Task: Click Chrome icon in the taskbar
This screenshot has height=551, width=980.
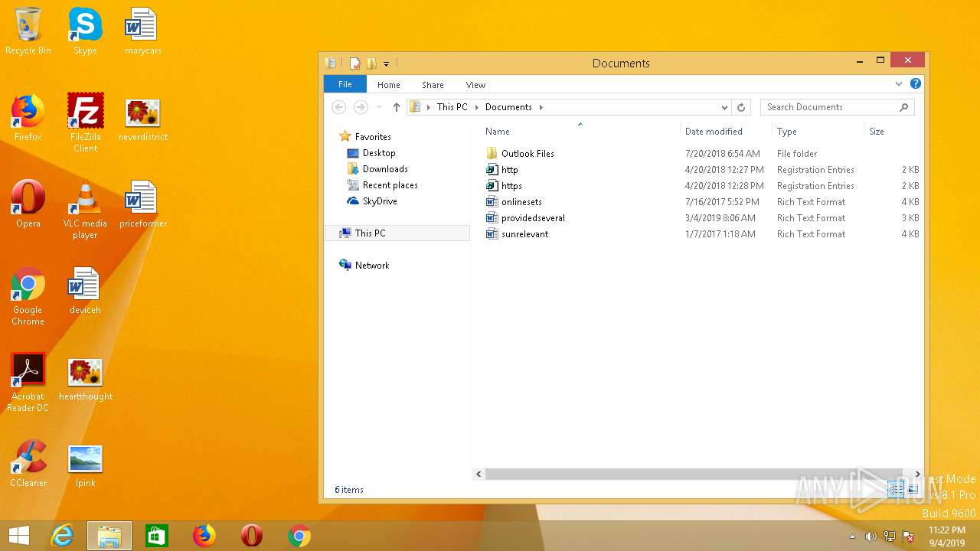Action: [299, 536]
